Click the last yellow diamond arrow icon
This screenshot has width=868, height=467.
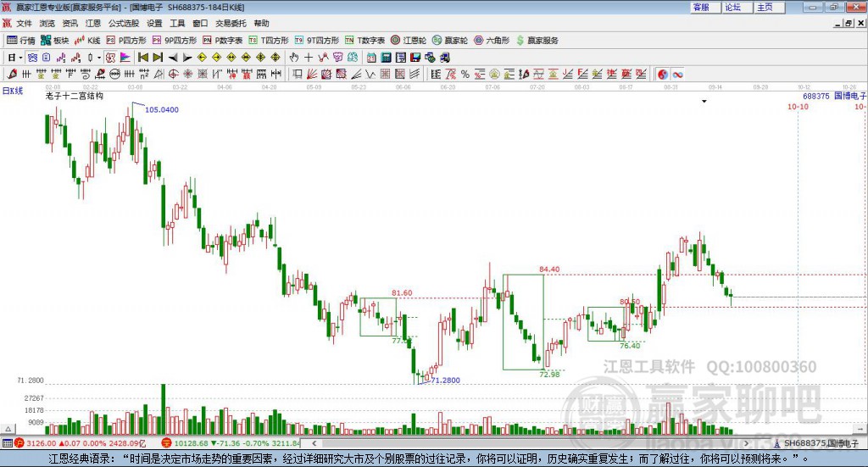pyautogui.click(x=275, y=58)
